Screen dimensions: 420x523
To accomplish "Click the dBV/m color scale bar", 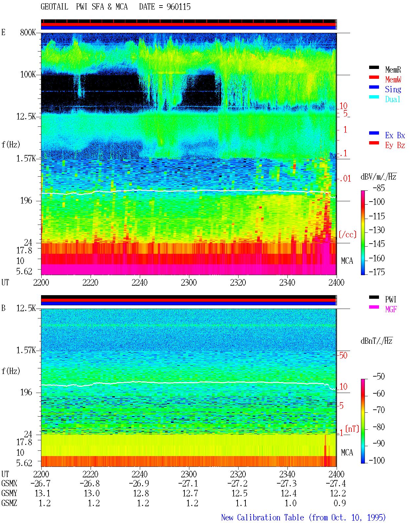I will click(x=363, y=233).
